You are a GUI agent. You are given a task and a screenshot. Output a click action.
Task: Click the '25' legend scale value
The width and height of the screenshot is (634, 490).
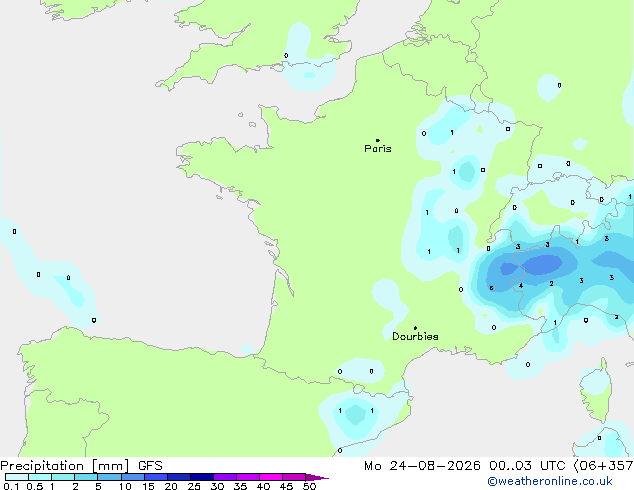[x=194, y=486]
